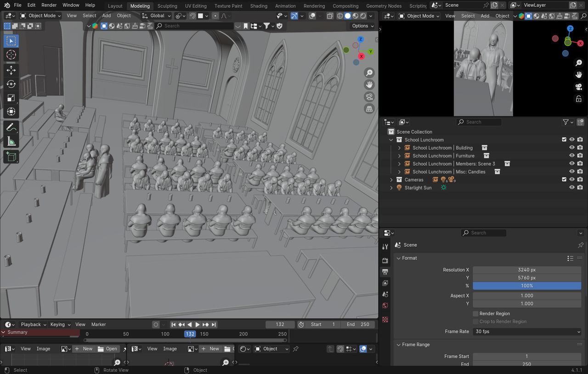Switch to the Sculpting workspace tab
588x374 pixels.
[x=167, y=6]
